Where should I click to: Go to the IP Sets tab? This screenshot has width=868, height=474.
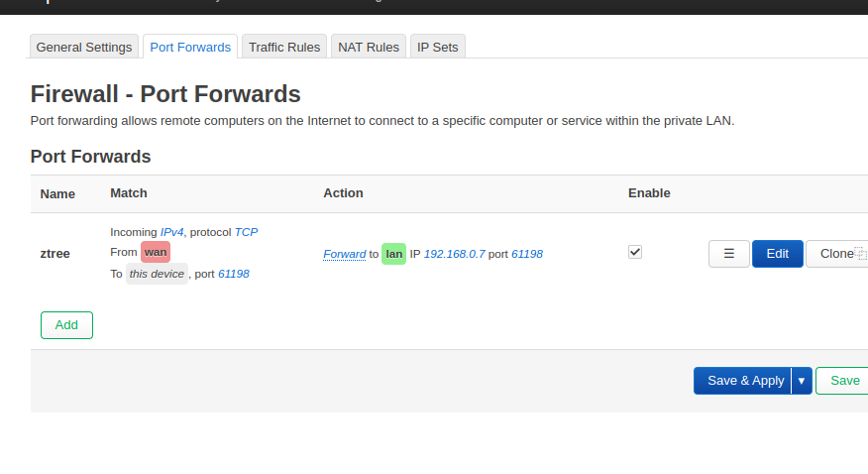coord(437,47)
